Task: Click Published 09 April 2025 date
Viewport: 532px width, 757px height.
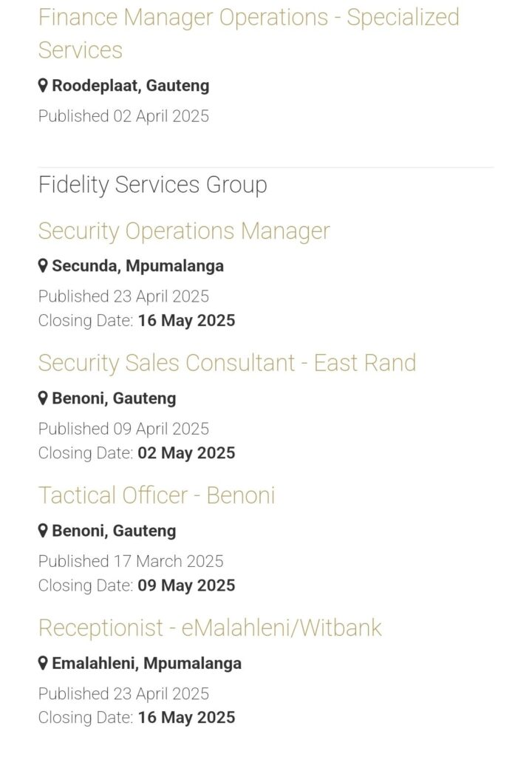Action: point(123,429)
